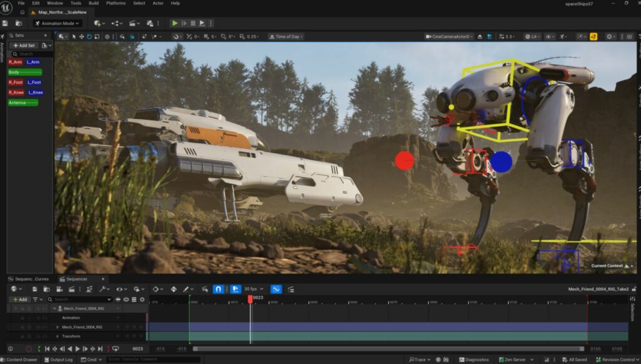641x364 pixels.
Task: Click the timeline horizontal range scrollbar
Action: point(389,349)
